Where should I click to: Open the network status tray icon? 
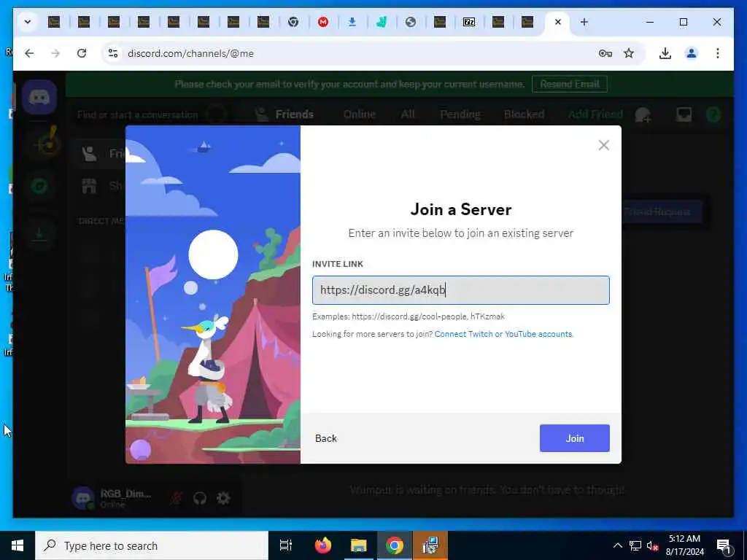[635, 545]
